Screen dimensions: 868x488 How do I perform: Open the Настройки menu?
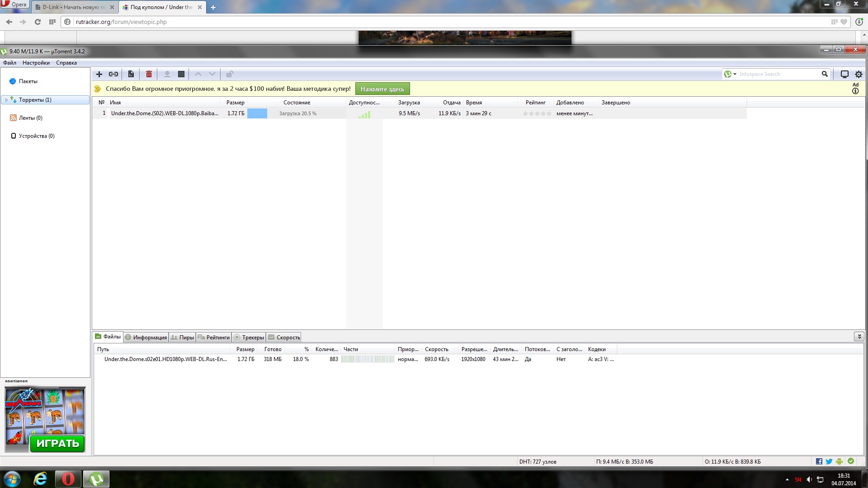pyautogui.click(x=36, y=63)
